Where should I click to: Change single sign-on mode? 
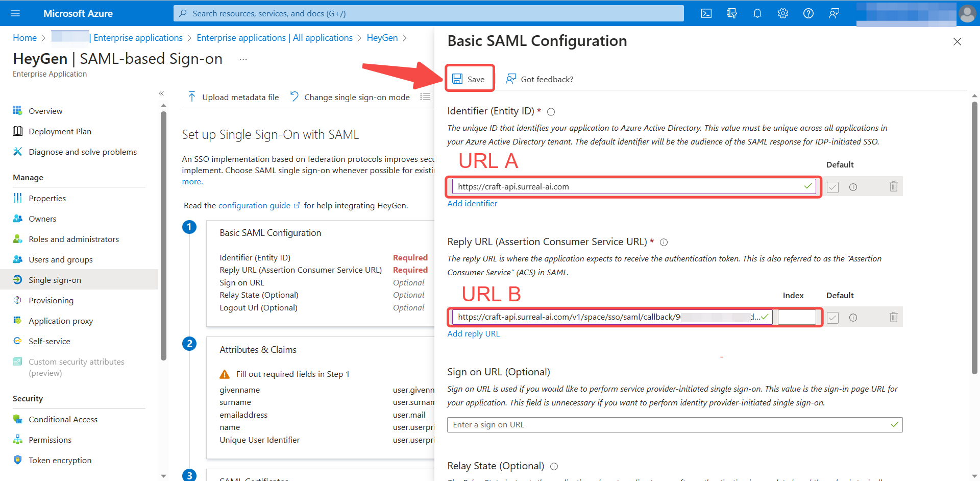point(350,97)
